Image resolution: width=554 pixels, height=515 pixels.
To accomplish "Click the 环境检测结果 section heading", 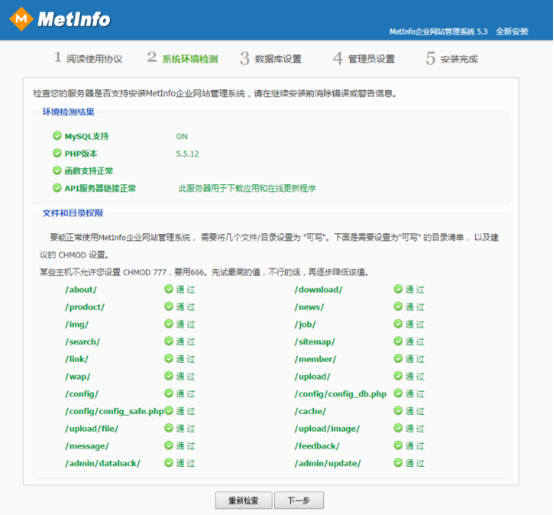I will pos(68,112).
